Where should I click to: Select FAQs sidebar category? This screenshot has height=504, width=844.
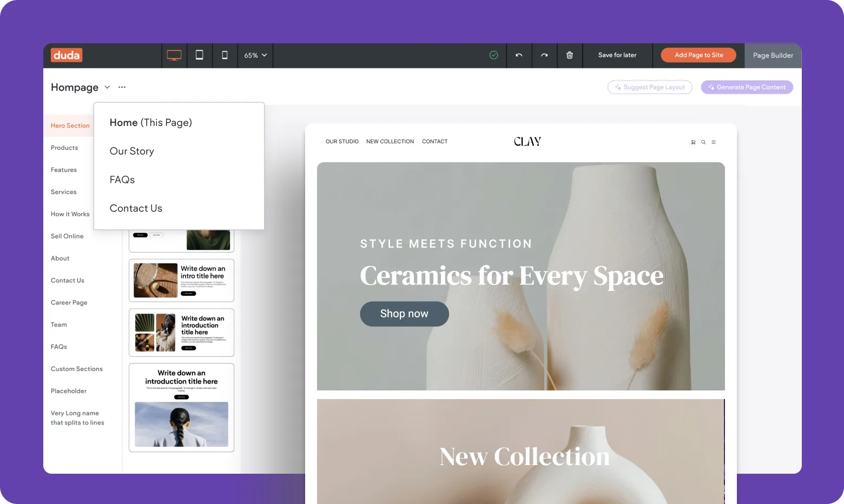click(x=59, y=347)
